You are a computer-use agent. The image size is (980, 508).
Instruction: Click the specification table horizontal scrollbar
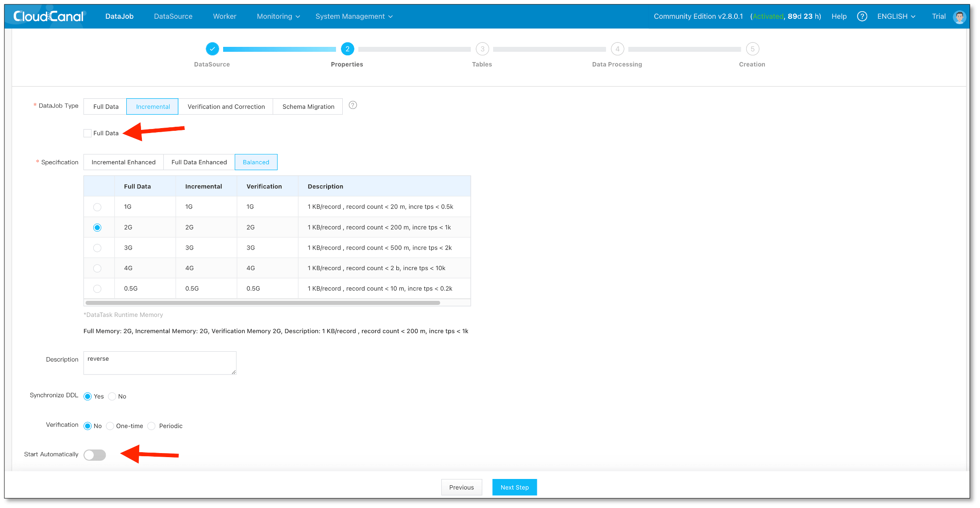(262, 303)
